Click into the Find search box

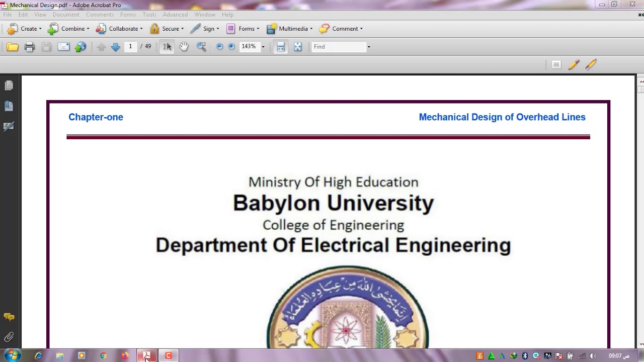pos(339,47)
